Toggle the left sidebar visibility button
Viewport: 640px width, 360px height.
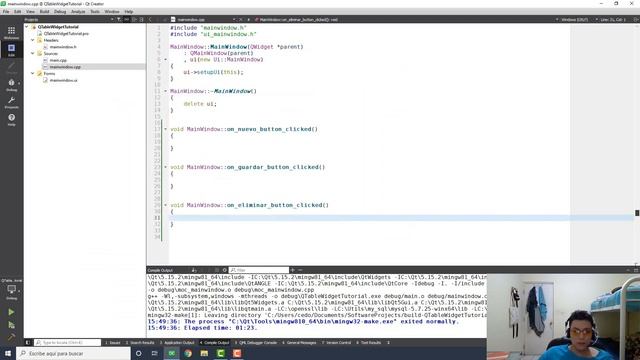click(x=28, y=342)
